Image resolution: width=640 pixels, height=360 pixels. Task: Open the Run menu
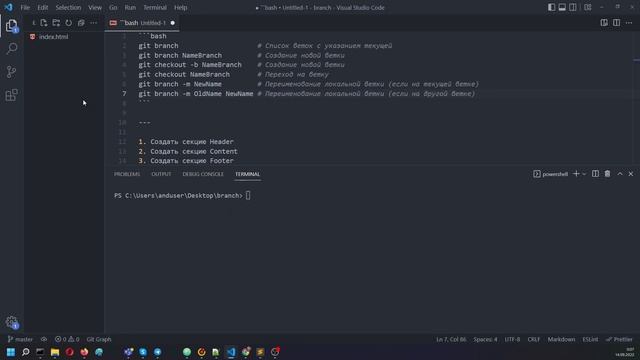[x=130, y=7]
